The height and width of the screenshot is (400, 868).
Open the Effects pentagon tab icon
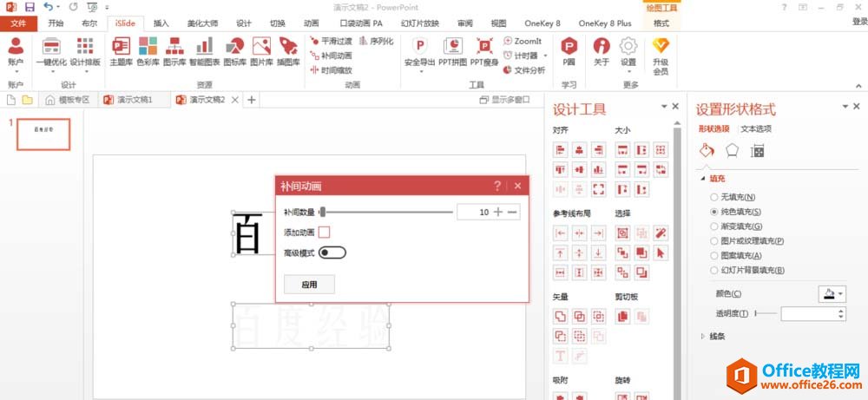(x=732, y=150)
